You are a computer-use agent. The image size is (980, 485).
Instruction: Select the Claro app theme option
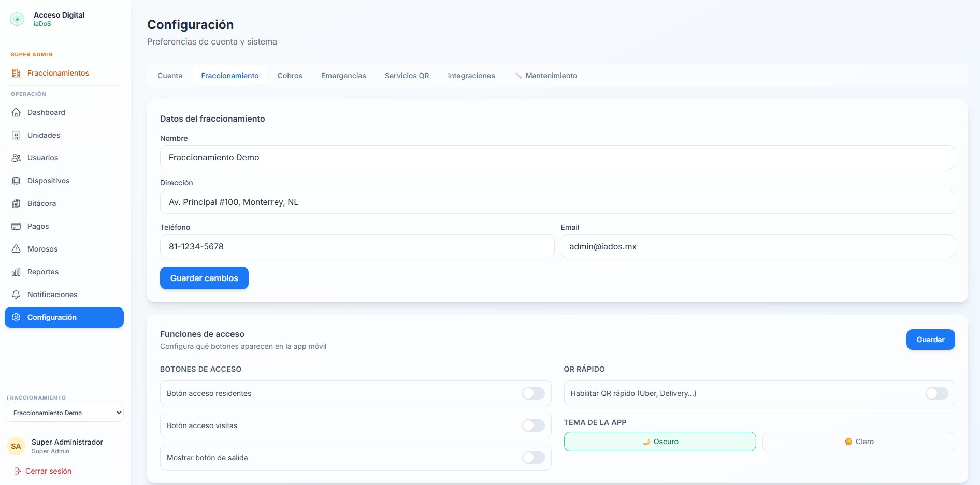(x=858, y=442)
